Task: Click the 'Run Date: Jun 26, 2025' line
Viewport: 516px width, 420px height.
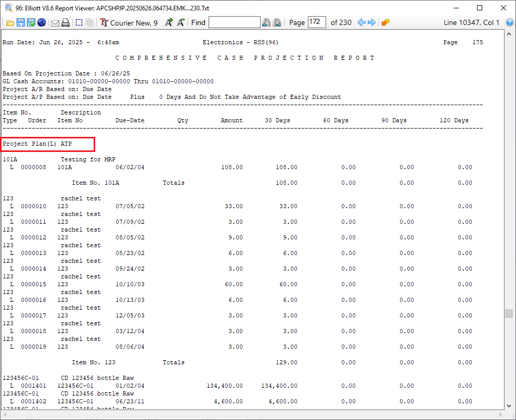Action: (x=61, y=43)
